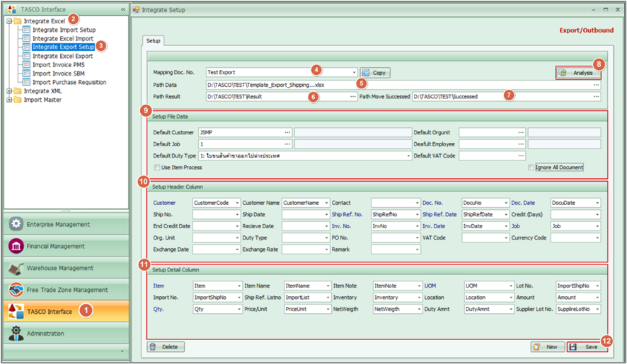Switch to the Setup tab
Viewport: 627px width, 364px height.
pyautogui.click(x=154, y=41)
